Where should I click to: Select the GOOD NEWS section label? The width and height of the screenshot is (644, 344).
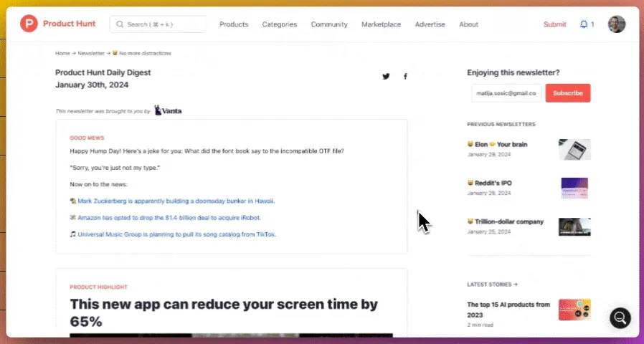tap(87, 138)
